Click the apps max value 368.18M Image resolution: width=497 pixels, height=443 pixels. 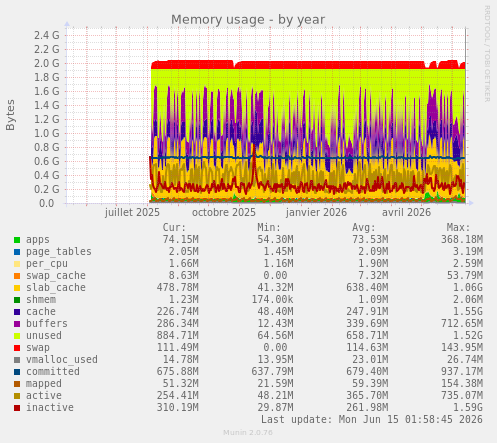click(x=462, y=240)
